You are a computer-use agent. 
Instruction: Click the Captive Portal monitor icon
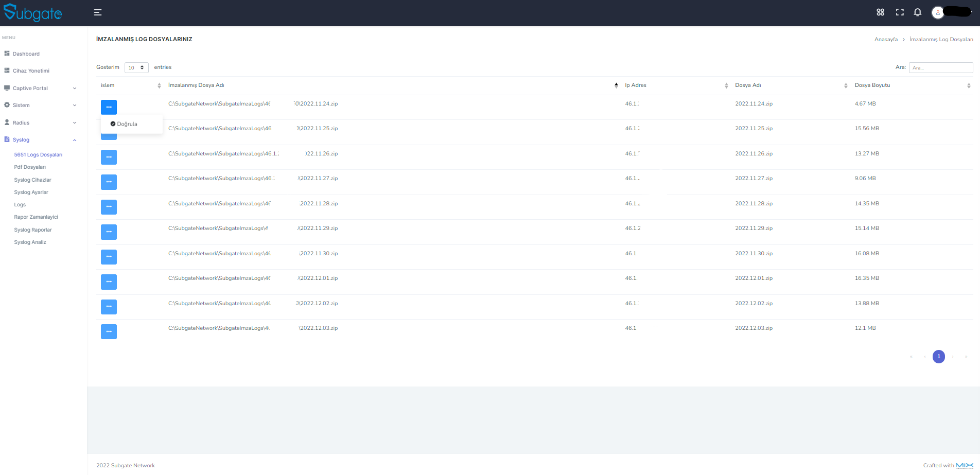pyautogui.click(x=7, y=87)
